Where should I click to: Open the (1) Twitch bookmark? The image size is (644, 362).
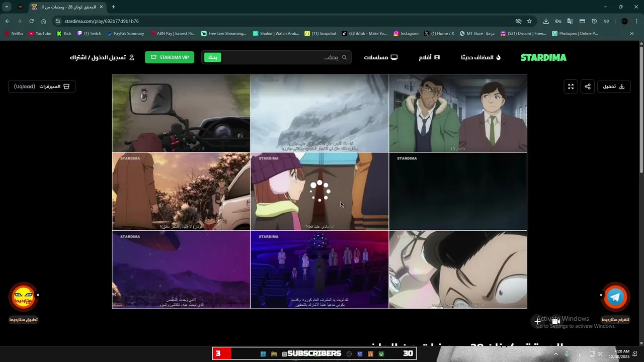89,34
